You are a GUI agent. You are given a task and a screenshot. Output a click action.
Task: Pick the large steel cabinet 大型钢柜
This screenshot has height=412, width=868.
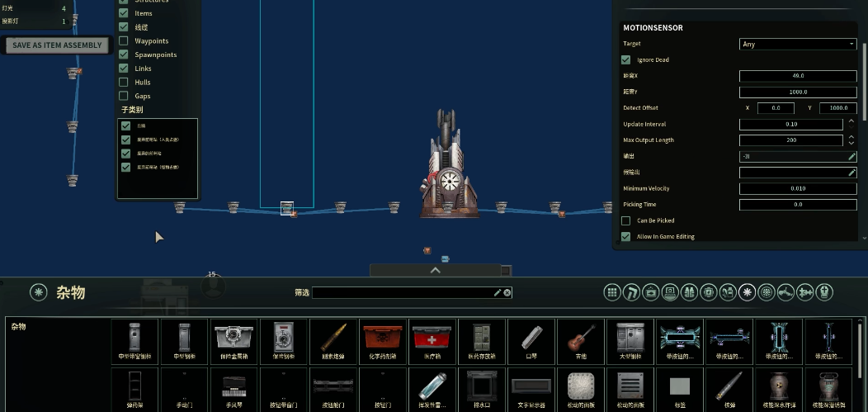(630, 341)
